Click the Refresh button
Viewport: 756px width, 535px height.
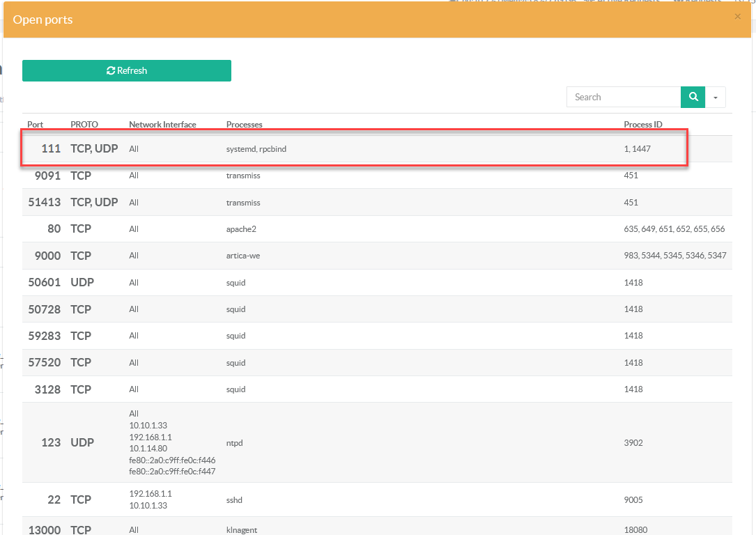127,70
